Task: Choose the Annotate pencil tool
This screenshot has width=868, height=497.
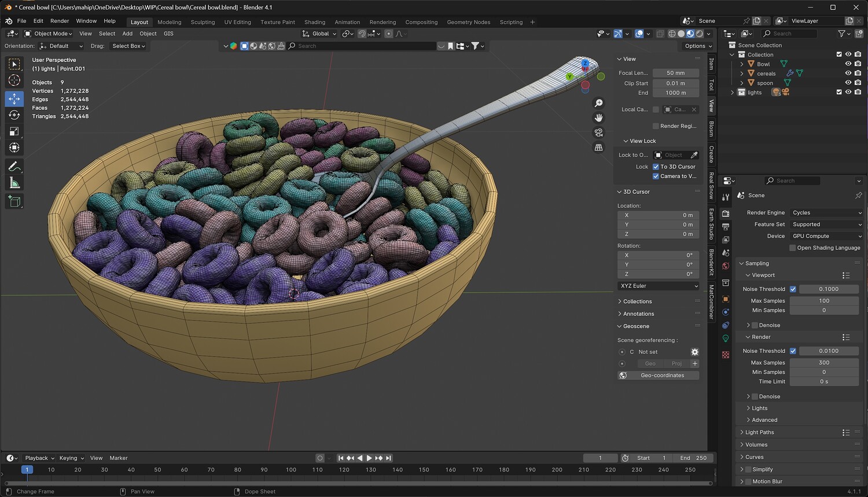Action: (x=14, y=167)
